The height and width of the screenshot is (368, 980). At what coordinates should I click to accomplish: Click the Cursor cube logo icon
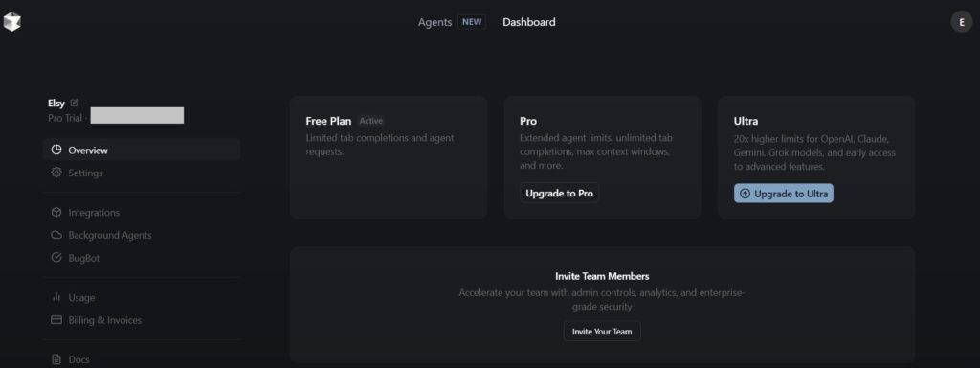point(11,22)
